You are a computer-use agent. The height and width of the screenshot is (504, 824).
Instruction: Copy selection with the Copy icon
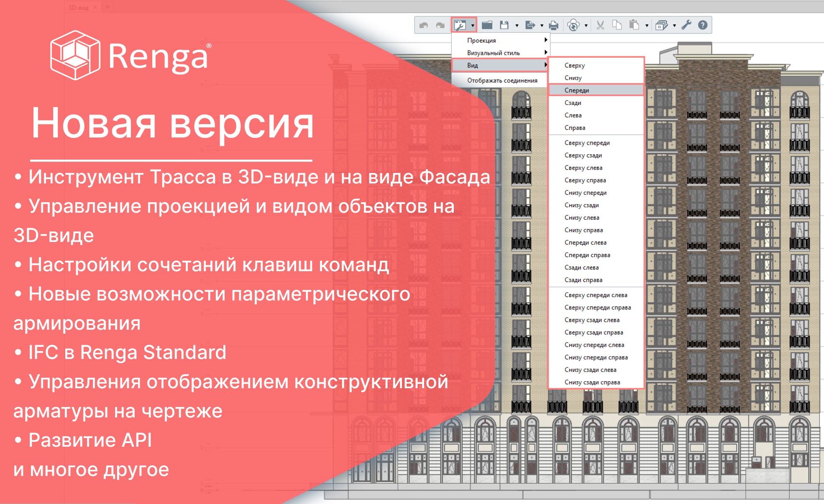[x=617, y=25]
